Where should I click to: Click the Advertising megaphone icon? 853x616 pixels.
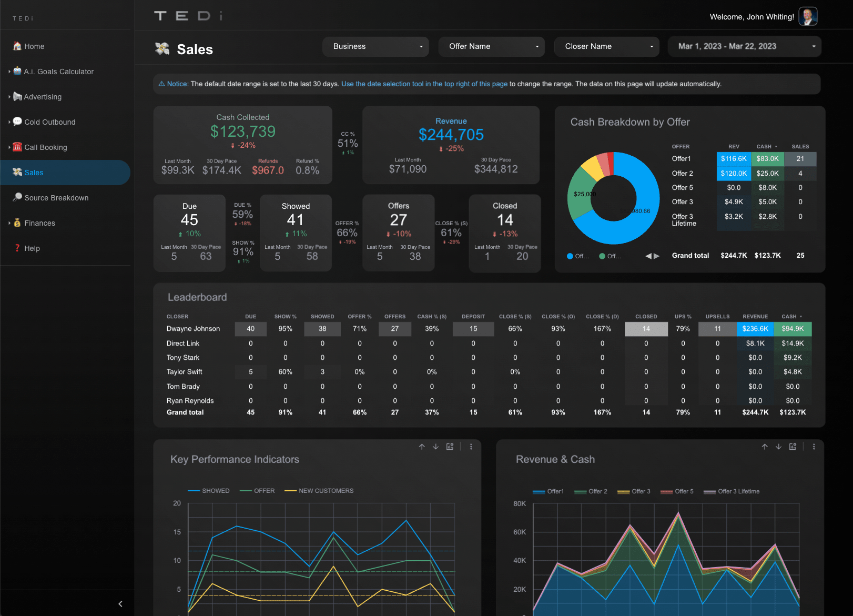17,96
